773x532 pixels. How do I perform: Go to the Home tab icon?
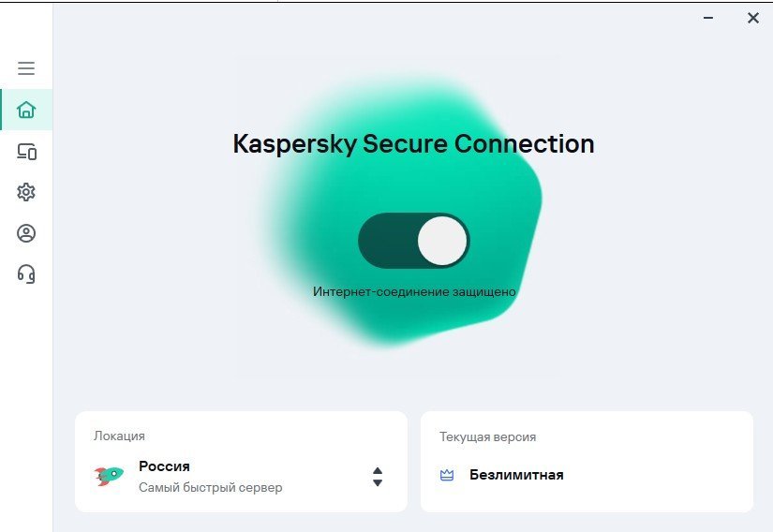pyautogui.click(x=26, y=111)
